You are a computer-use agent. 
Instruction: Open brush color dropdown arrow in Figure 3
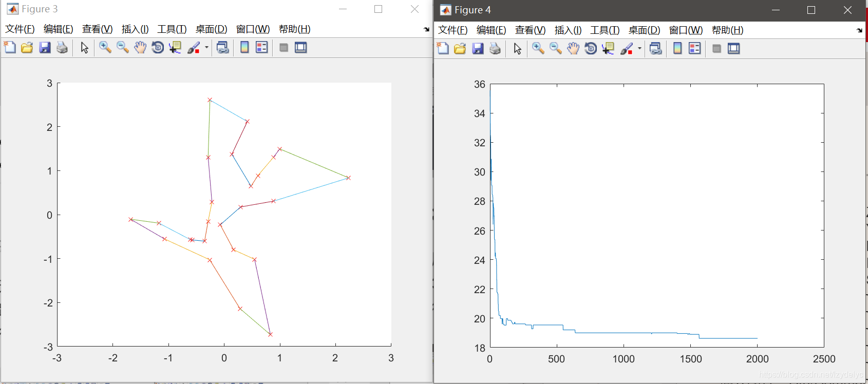coord(206,48)
